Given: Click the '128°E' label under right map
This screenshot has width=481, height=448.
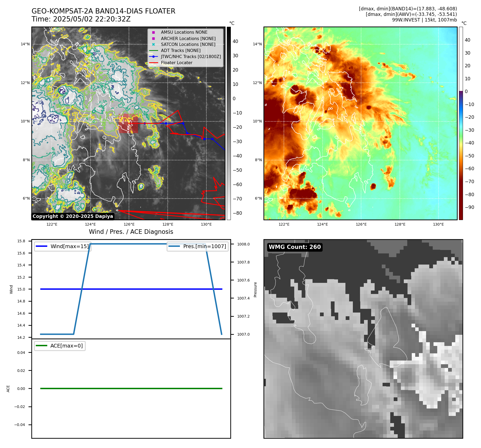Looking at the screenshot, I should [400, 224].
